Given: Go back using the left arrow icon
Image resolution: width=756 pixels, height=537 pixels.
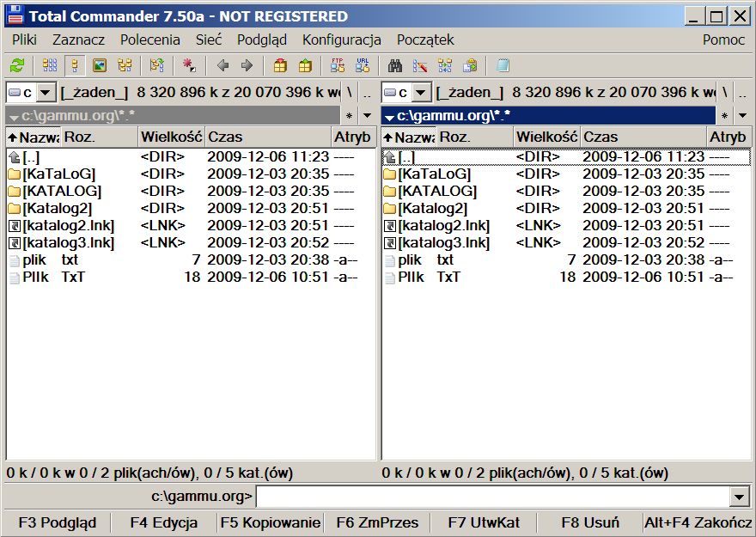Looking at the screenshot, I should pos(223,65).
